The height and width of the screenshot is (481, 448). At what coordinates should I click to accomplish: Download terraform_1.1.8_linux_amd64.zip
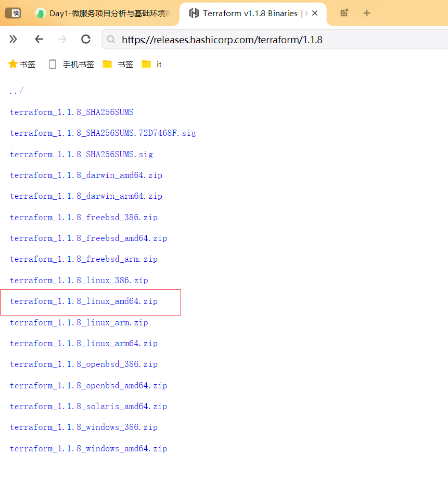(84, 301)
